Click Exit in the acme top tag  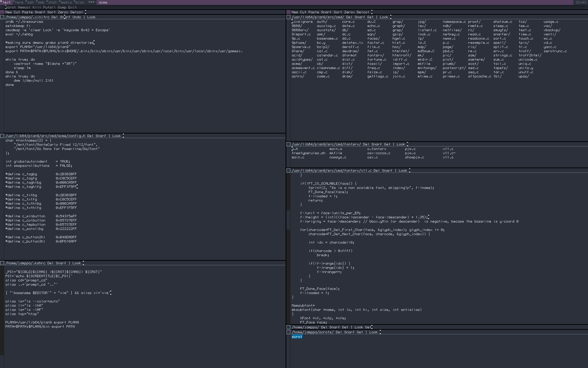[72, 7]
